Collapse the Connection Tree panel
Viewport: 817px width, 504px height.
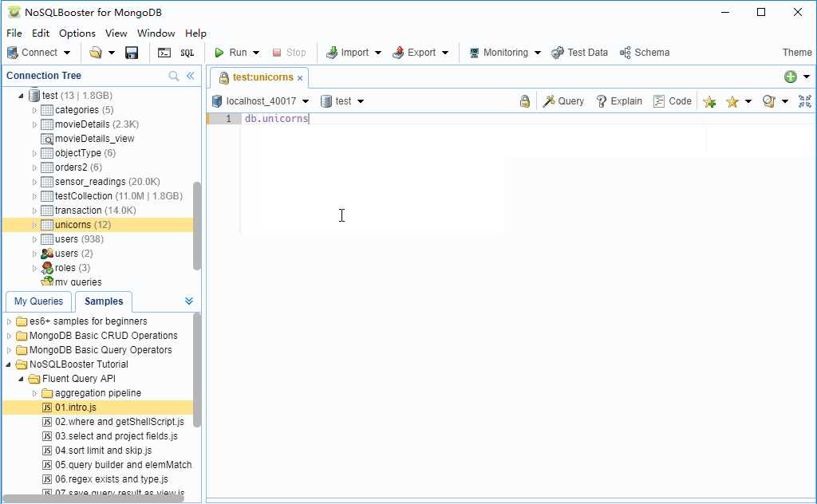coord(190,76)
